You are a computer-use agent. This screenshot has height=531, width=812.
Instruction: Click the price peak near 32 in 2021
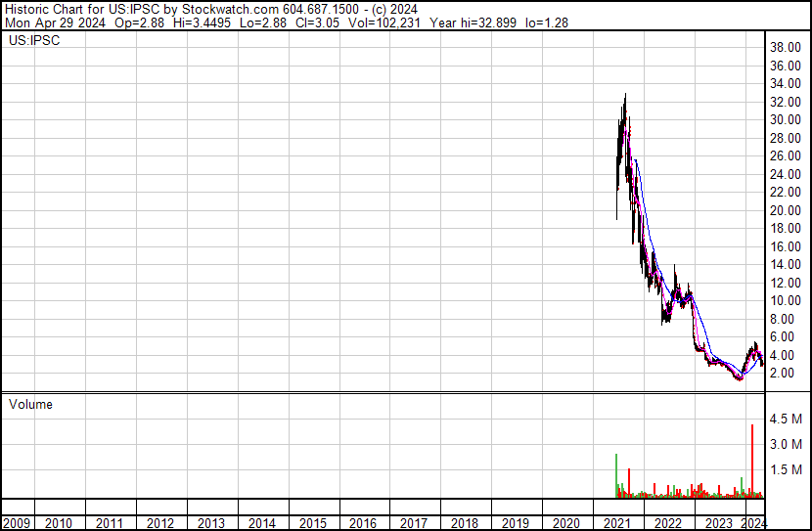tap(624, 97)
